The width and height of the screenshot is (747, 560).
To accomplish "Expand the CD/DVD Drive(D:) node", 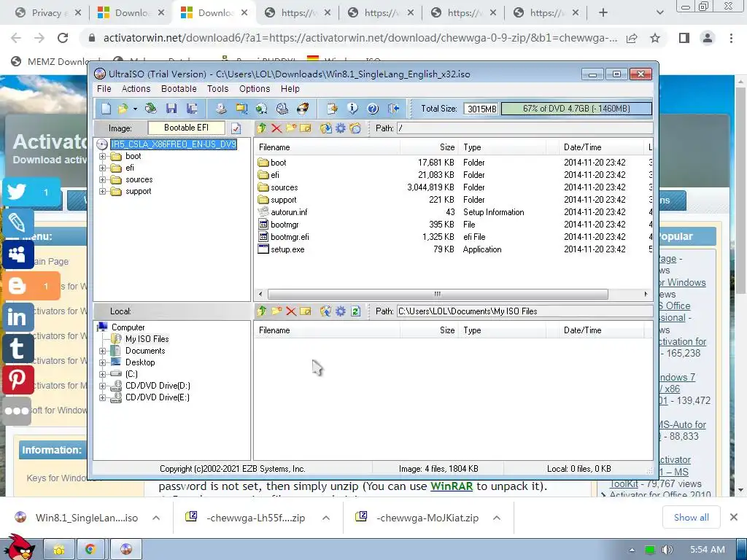I will [102, 386].
